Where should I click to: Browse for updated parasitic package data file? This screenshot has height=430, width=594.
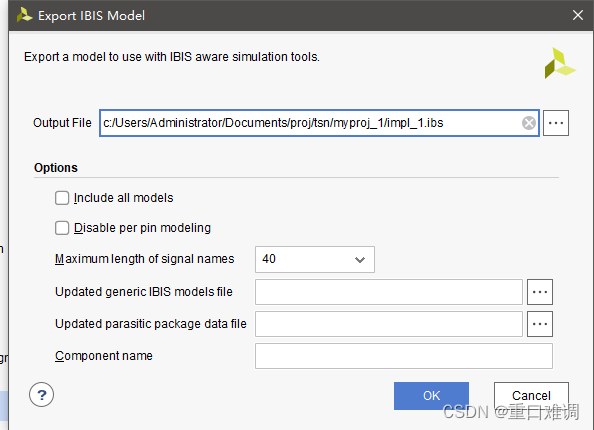pos(540,324)
